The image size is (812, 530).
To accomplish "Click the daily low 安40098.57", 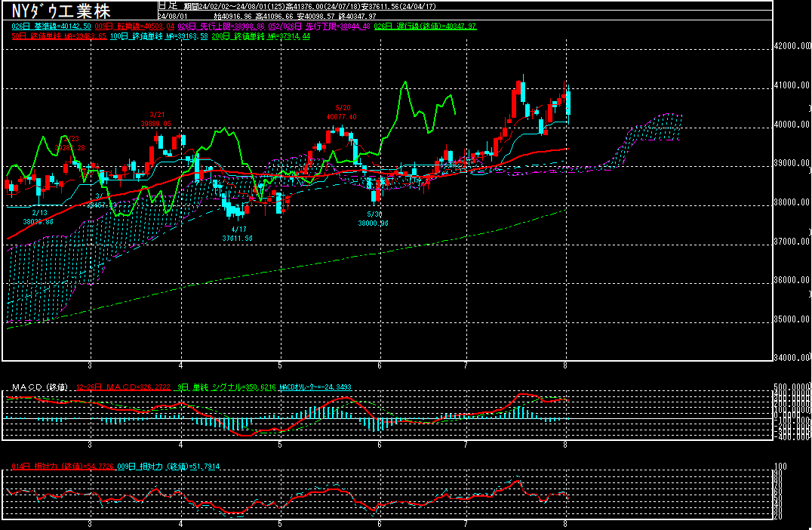I will coord(316,16).
